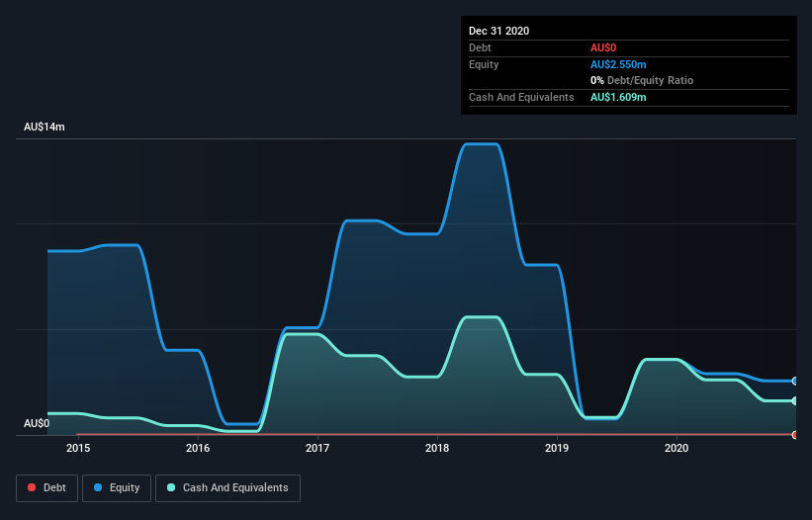Click the red AU$0 debt value
This screenshot has height=520, width=812.
click(603, 47)
